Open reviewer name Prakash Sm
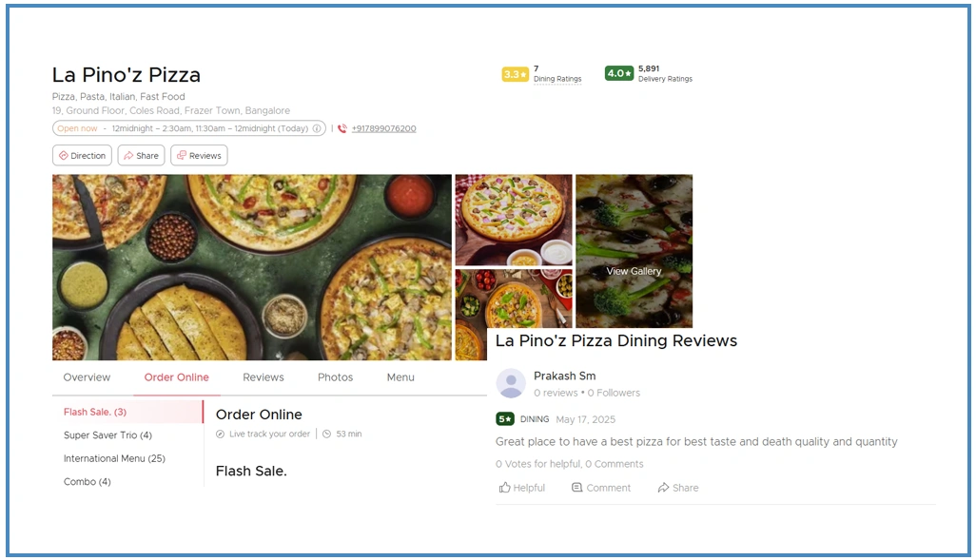Viewport: 976px width, 560px height. (564, 376)
